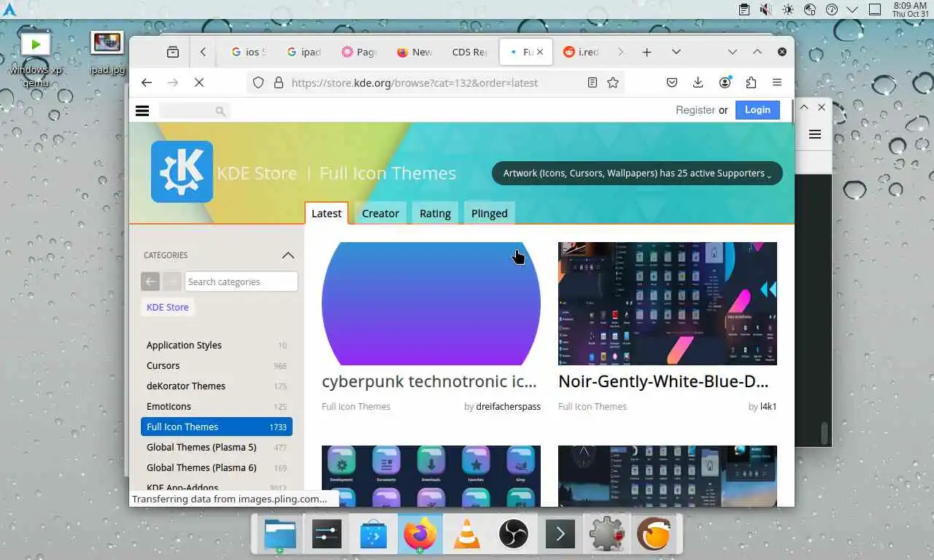Viewport: 934px width, 560px height.
Task: Open the clipboard tray icon
Action: [x=744, y=9]
